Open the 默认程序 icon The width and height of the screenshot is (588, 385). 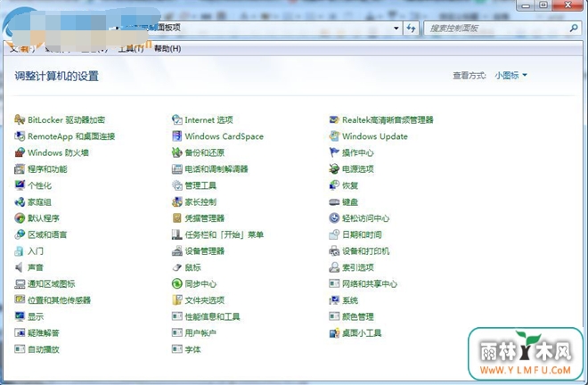pyautogui.click(x=20, y=218)
